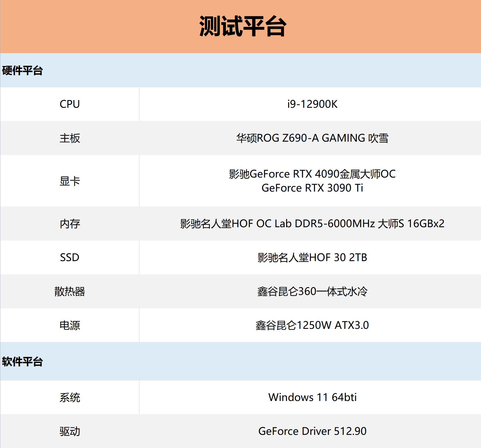Click the CPU row label
The height and width of the screenshot is (448, 481).
point(70,104)
